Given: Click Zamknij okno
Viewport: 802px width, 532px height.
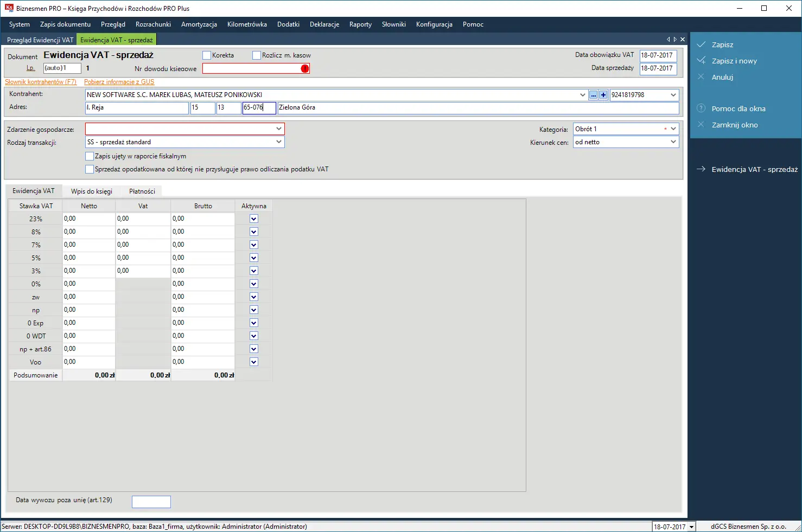Looking at the screenshot, I should [x=735, y=125].
